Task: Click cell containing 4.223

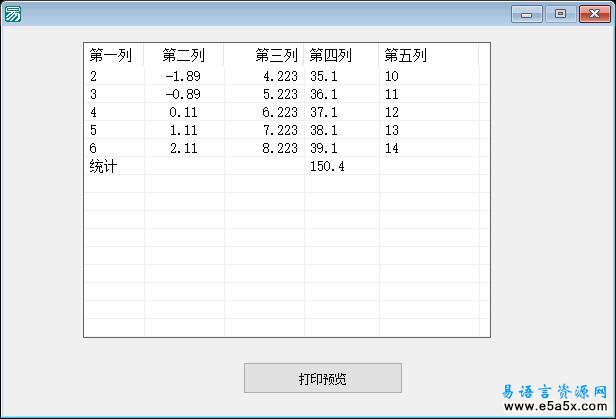Action: pos(280,76)
